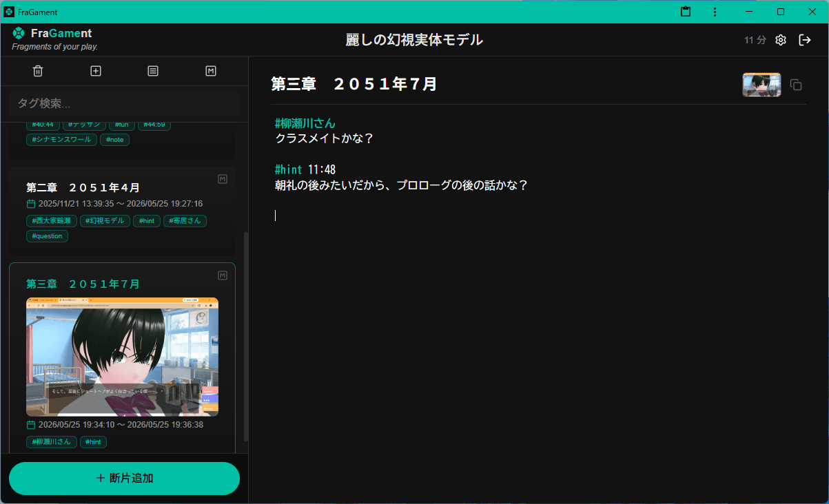Click the 第三章 card date range text

pos(121,425)
